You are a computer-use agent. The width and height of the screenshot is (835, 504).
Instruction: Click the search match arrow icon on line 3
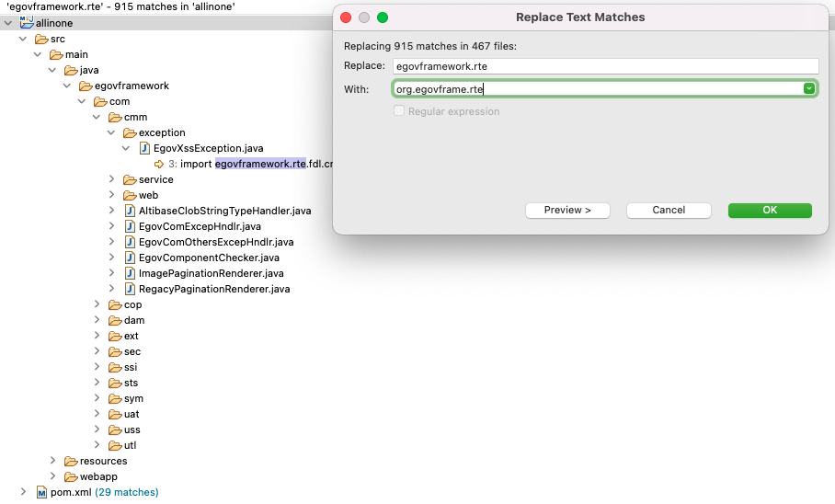click(159, 164)
